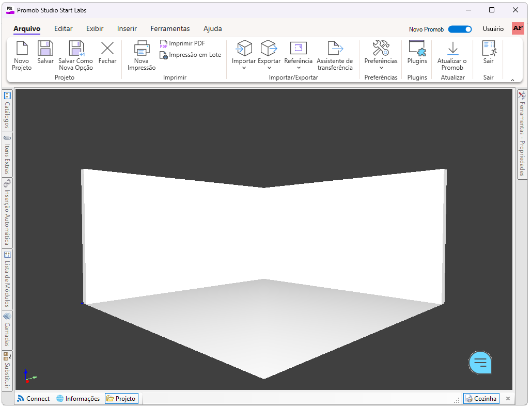Open the Catálogos side panel

click(x=7, y=111)
